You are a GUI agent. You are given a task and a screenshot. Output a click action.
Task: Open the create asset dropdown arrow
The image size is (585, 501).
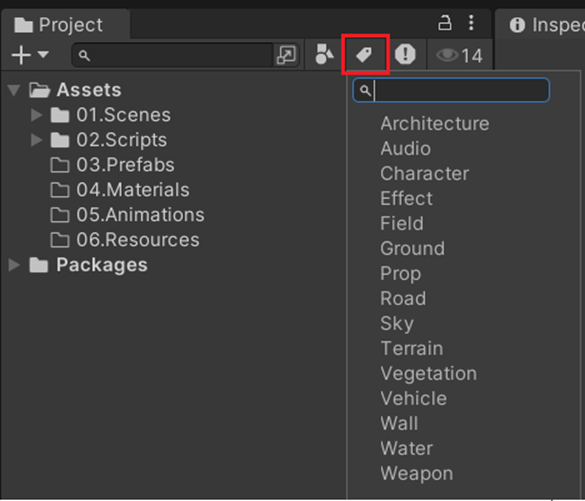tap(43, 54)
